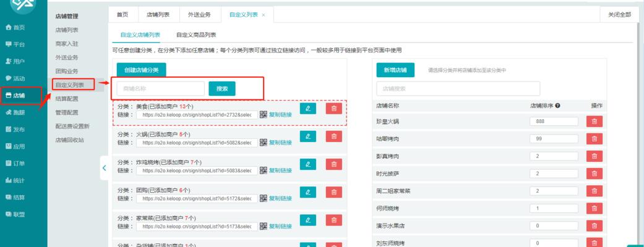Open 发布 in the left sidebar
The image size is (644, 247).
pyautogui.click(x=15, y=130)
